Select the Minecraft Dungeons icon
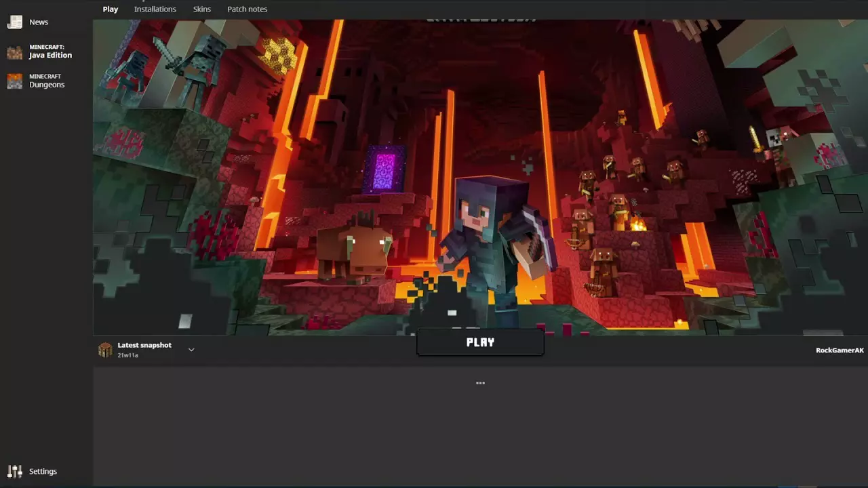868x488 pixels. [14, 81]
